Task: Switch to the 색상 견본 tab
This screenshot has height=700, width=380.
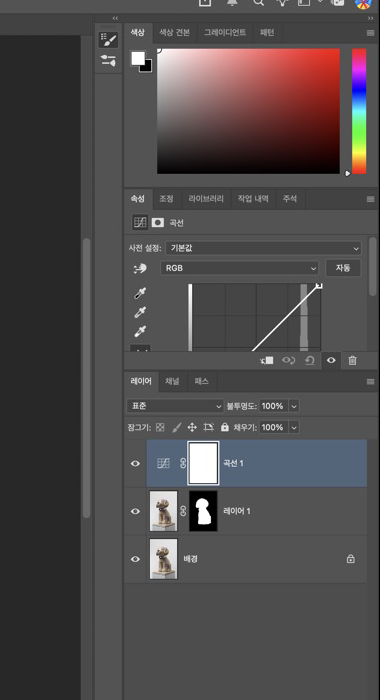Action: pyautogui.click(x=175, y=33)
